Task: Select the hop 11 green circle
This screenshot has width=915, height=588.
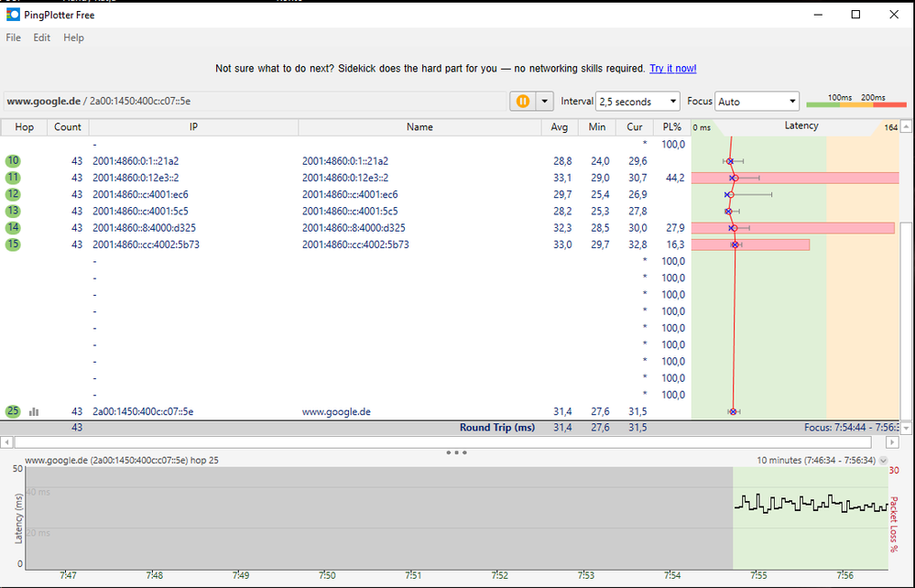Action: click(13, 178)
